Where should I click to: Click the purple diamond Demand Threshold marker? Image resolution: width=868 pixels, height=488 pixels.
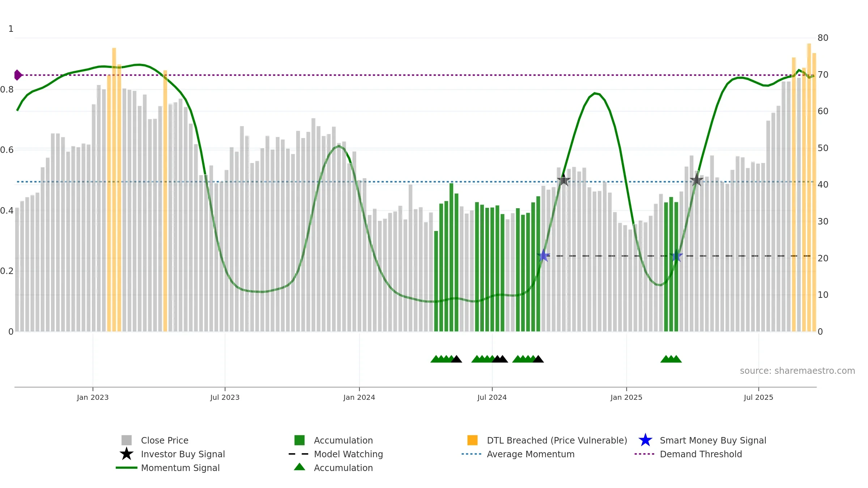[x=18, y=75]
